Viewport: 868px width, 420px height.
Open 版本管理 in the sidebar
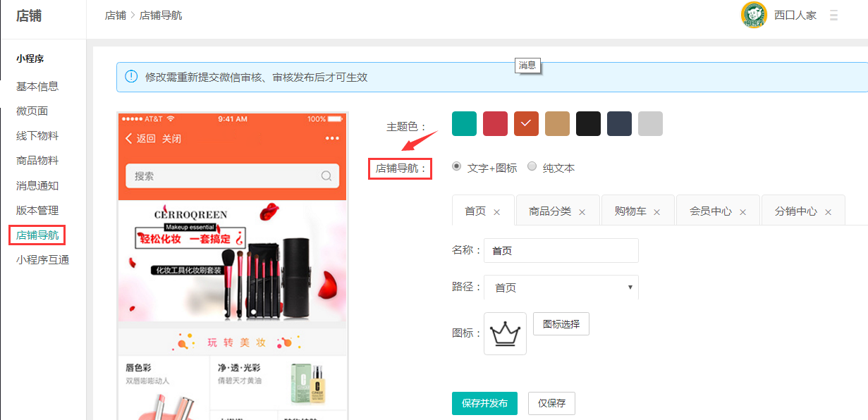click(37, 210)
